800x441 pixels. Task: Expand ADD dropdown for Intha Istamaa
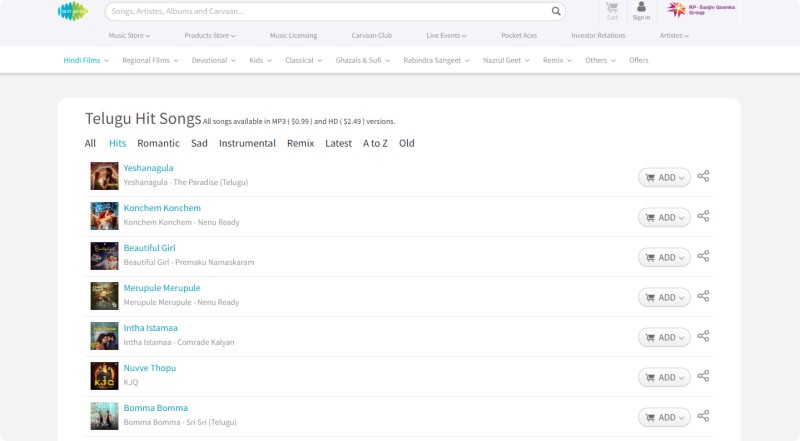[664, 337]
